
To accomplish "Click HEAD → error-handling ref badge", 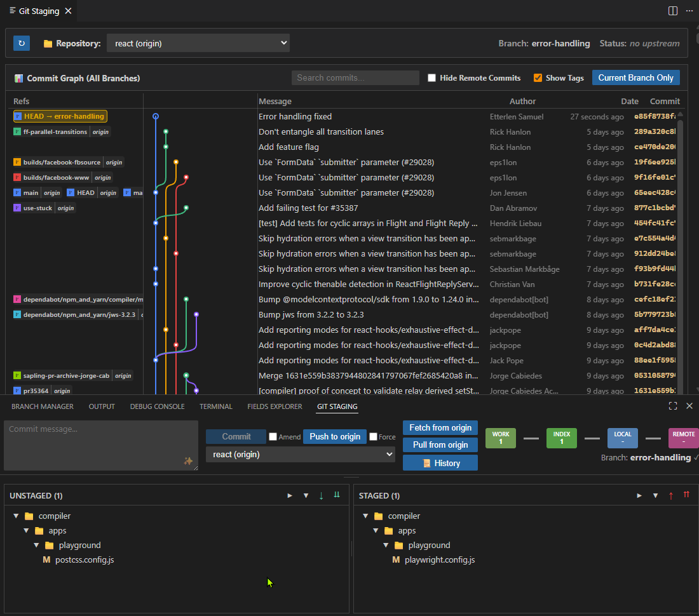I will [60, 116].
